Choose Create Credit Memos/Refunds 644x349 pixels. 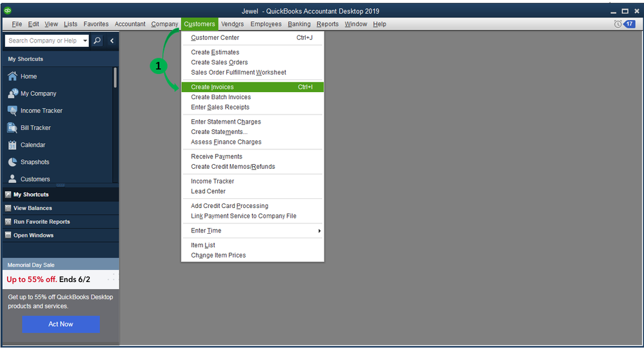[252, 167]
